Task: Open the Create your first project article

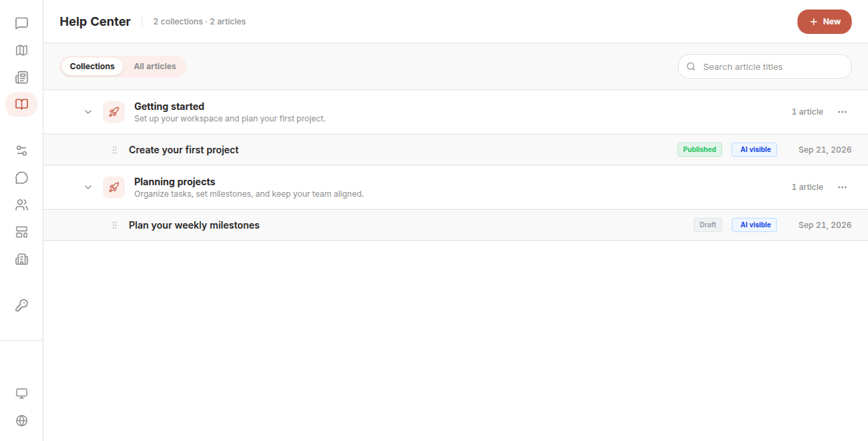Action: coord(184,150)
